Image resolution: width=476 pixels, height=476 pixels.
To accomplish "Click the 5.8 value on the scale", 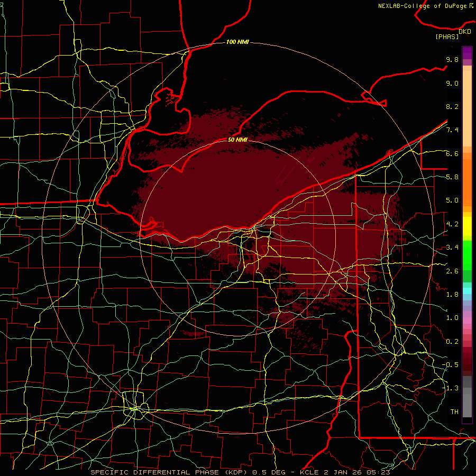I will pyautogui.click(x=452, y=177).
